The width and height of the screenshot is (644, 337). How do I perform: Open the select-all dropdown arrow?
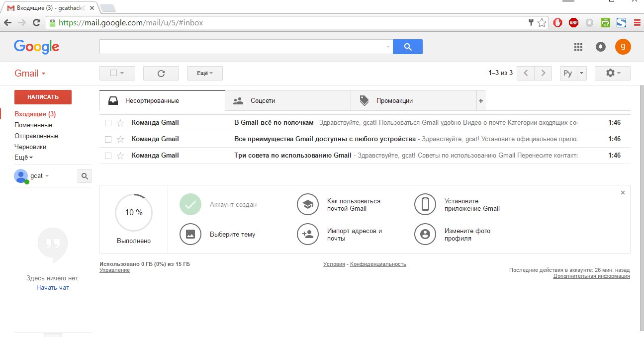click(122, 73)
